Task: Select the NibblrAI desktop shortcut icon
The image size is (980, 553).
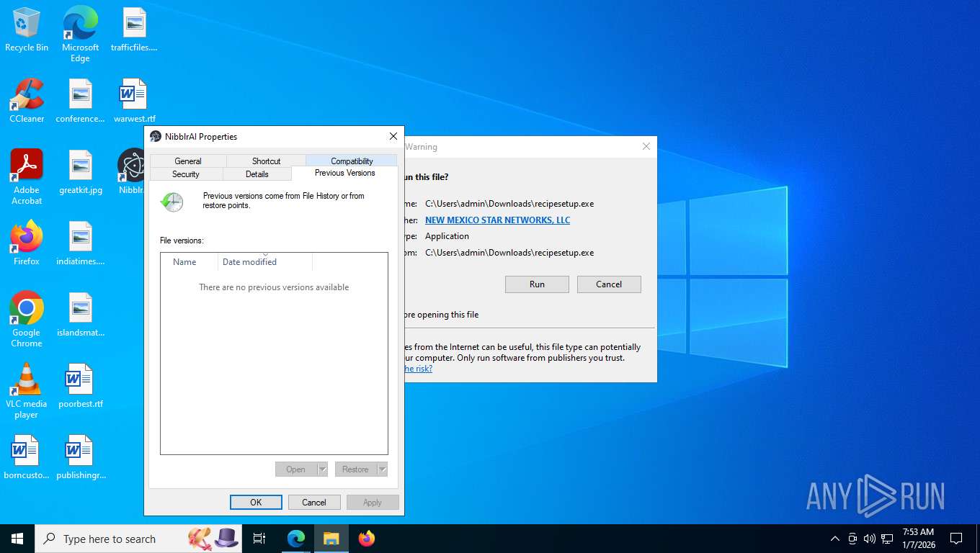Action: 132,172
